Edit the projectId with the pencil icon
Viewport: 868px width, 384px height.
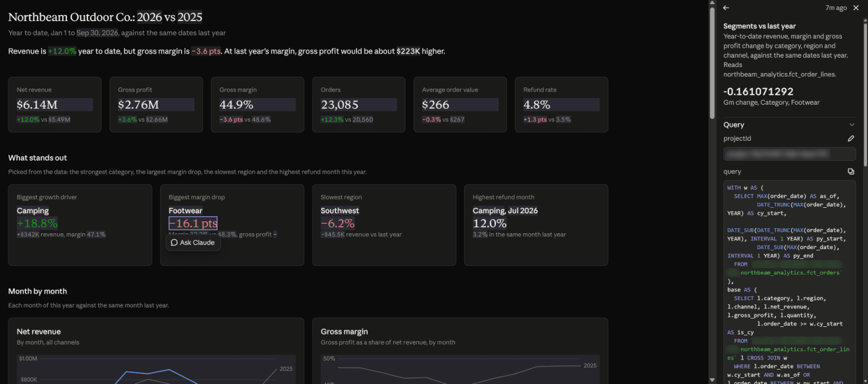[x=851, y=139]
